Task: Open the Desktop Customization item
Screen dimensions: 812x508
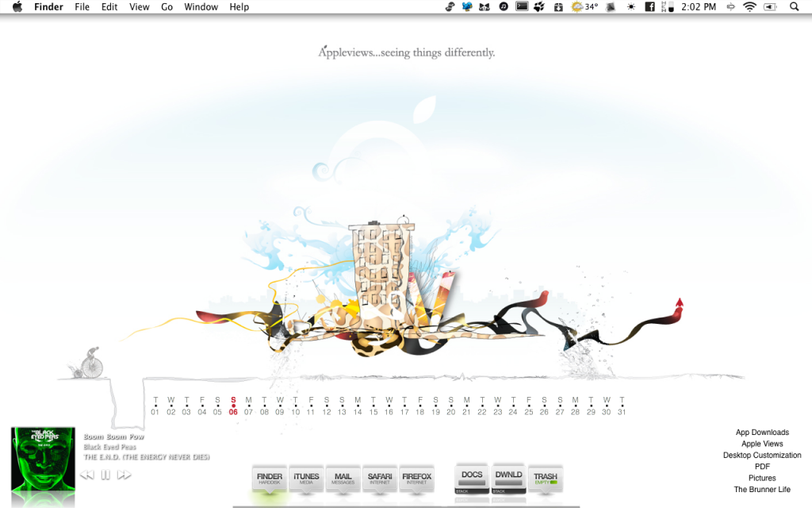Action: coord(762,455)
